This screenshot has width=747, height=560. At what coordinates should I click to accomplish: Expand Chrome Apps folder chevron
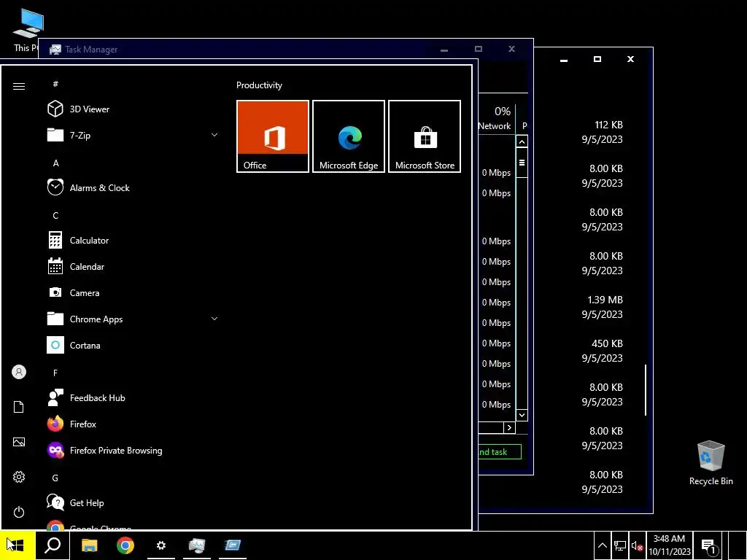point(214,319)
